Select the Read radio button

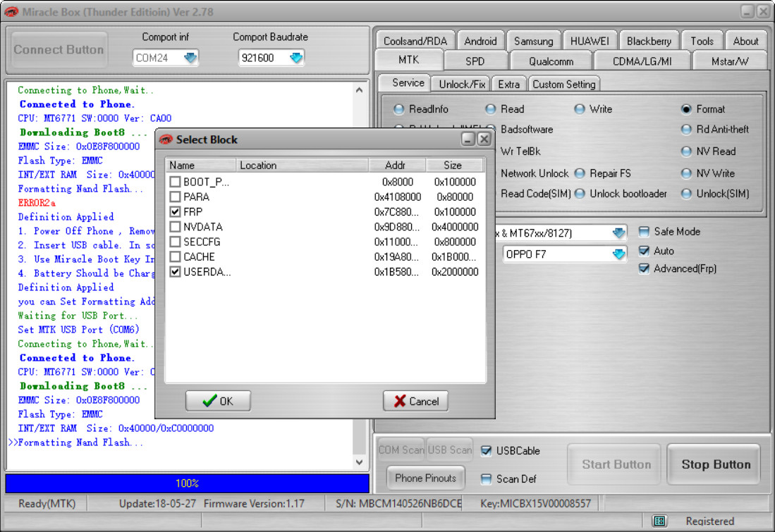[491, 109]
